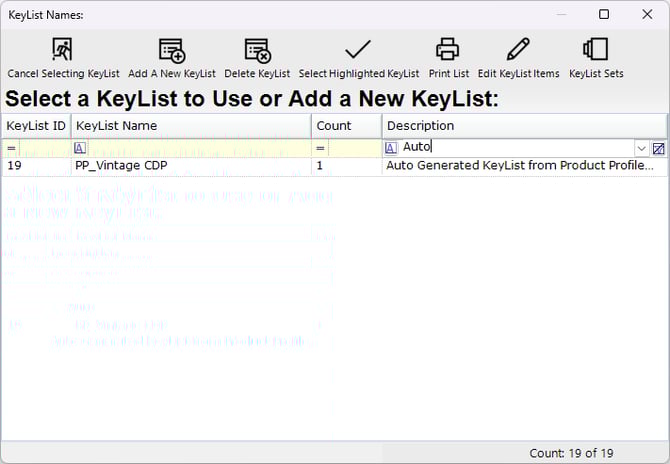Click KeyList ID filter operator symbol
Screen dimensions: 670x464
click(11, 148)
